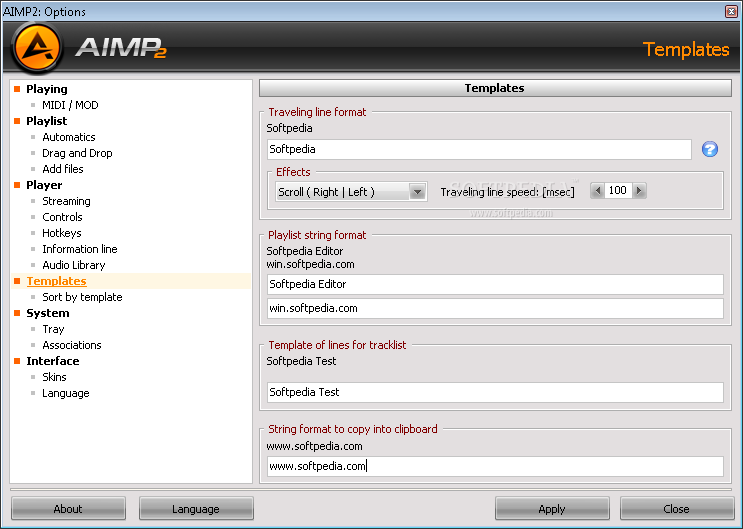
Task: Focus the clipboard string format field
Action: point(495,466)
